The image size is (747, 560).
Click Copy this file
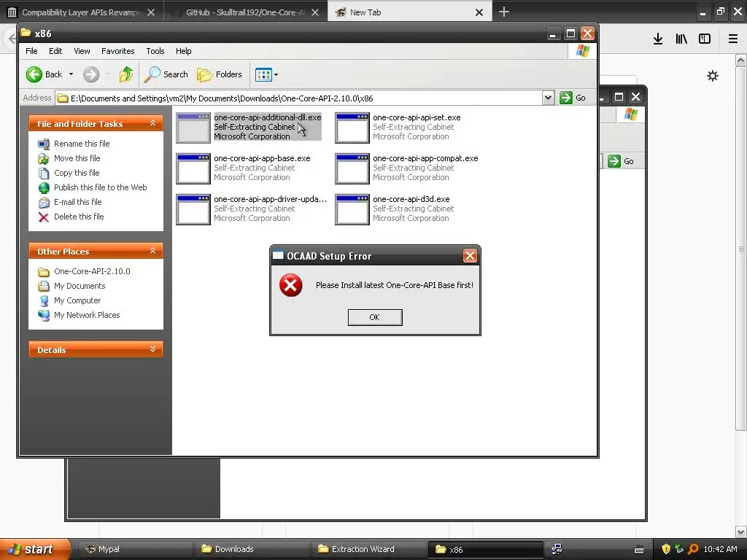[x=77, y=173]
